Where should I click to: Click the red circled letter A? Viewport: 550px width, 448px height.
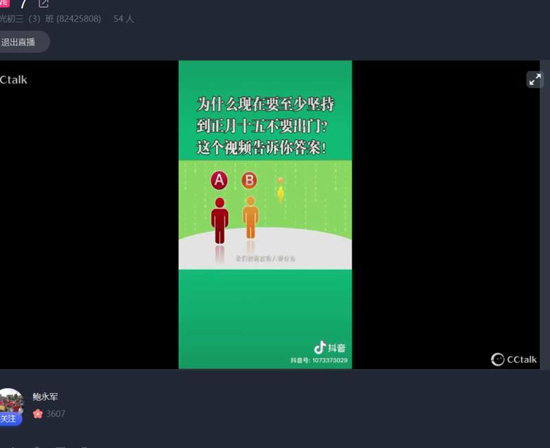click(x=219, y=180)
